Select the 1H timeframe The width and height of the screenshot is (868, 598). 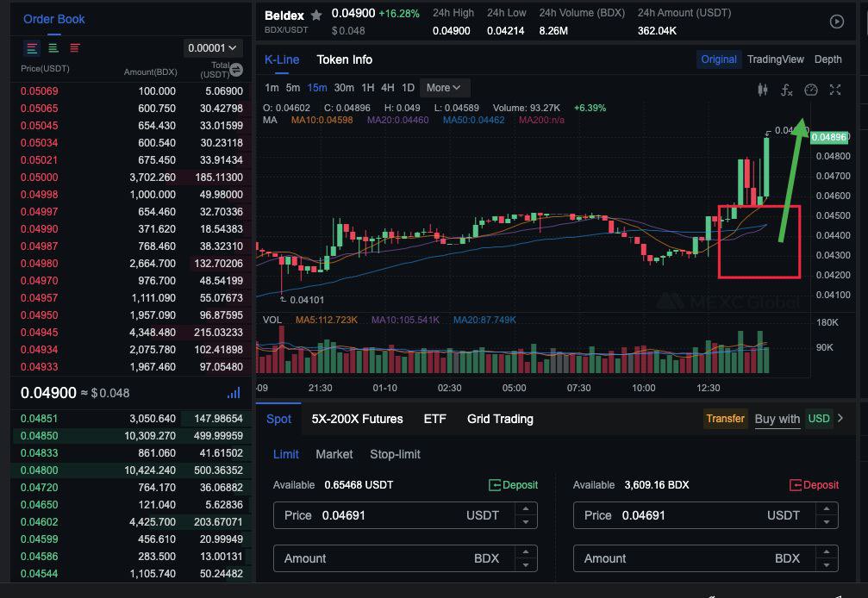tap(367, 88)
